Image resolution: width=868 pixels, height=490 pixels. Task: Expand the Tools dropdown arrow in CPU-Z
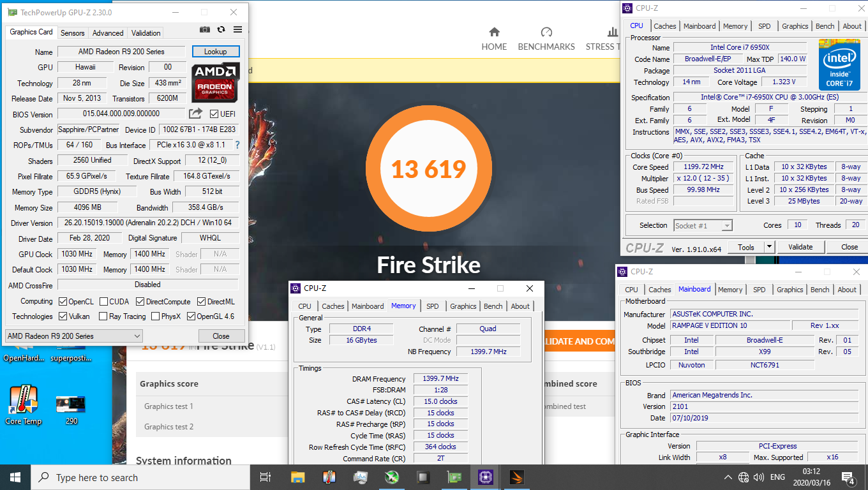[x=769, y=247]
